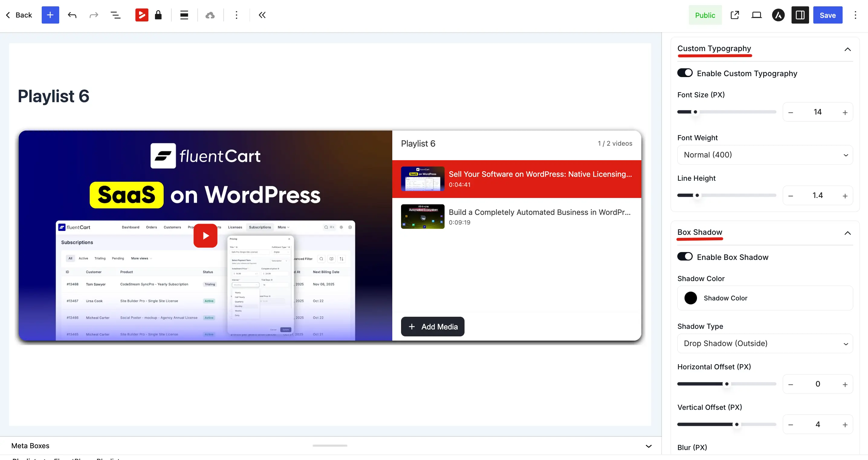The height and width of the screenshot is (460, 868).
Task: Click the cloud upload icon
Action: [210, 15]
